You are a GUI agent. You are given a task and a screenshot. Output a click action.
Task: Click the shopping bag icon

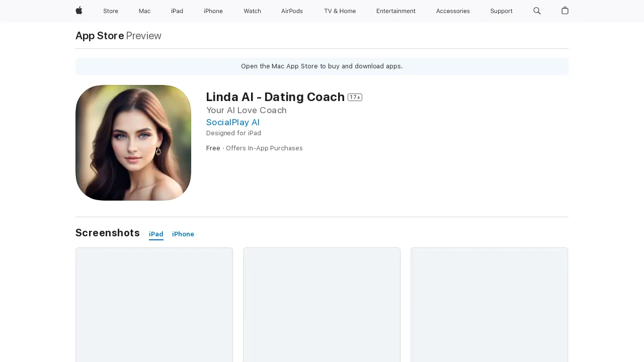click(x=565, y=11)
